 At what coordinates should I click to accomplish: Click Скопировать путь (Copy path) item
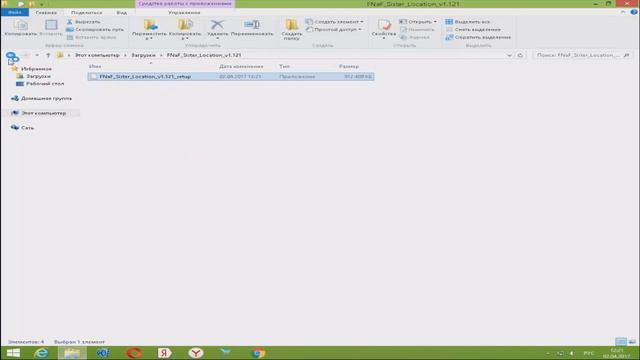95,29
